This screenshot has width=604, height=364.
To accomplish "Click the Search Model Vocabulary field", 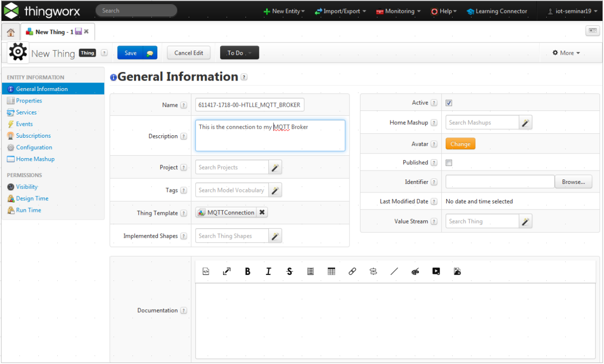I will [232, 190].
